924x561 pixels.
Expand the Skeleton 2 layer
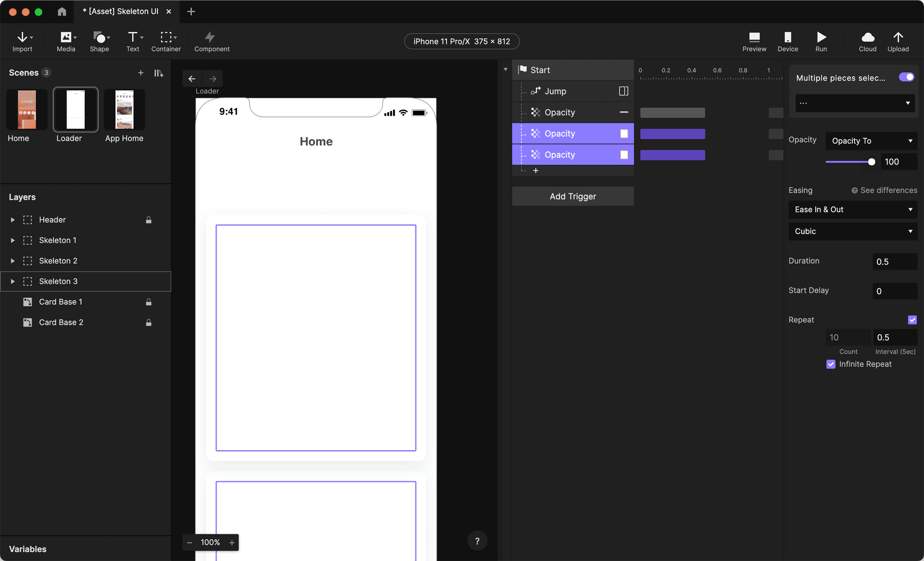13,261
